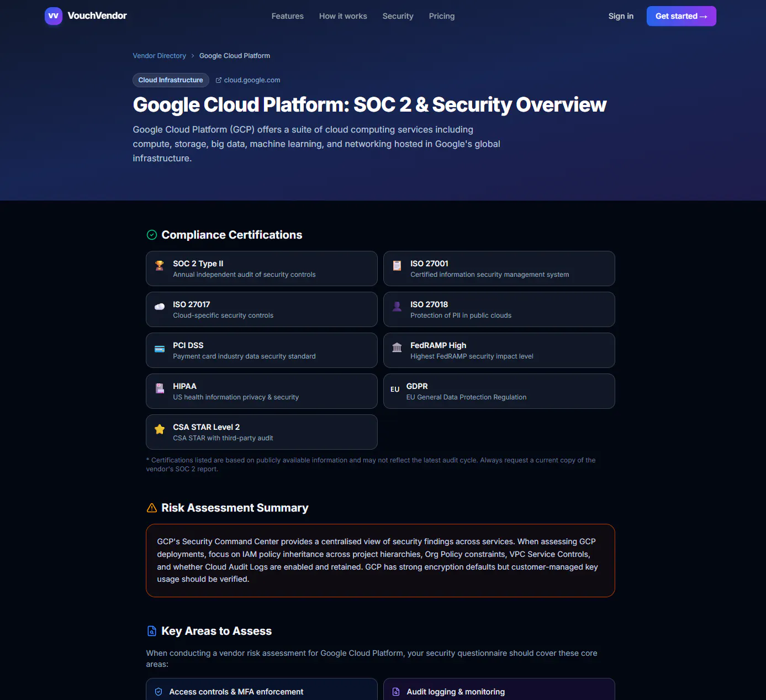Click the Compliance Certifications heading
The image size is (766, 700).
tap(232, 235)
